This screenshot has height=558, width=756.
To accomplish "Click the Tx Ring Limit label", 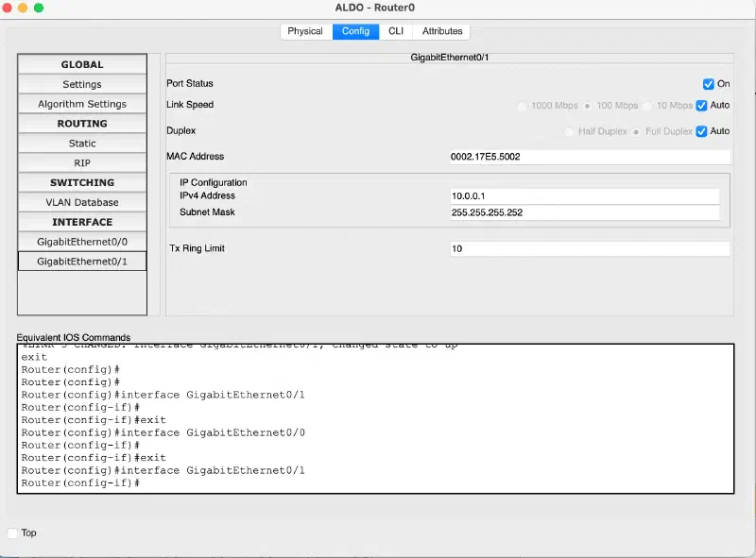I will click(197, 248).
